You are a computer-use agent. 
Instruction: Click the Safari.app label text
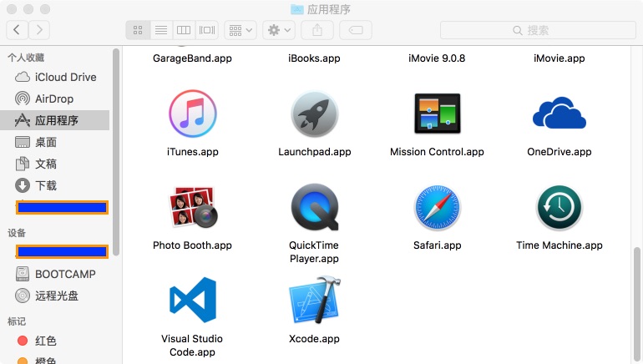tap(437, 245)
